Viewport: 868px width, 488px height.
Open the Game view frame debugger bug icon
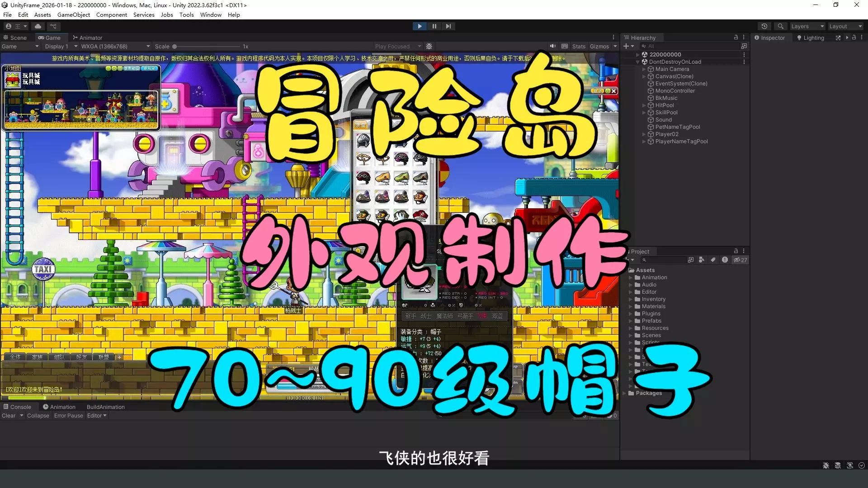pyautogui.click(x=429, y=47)
